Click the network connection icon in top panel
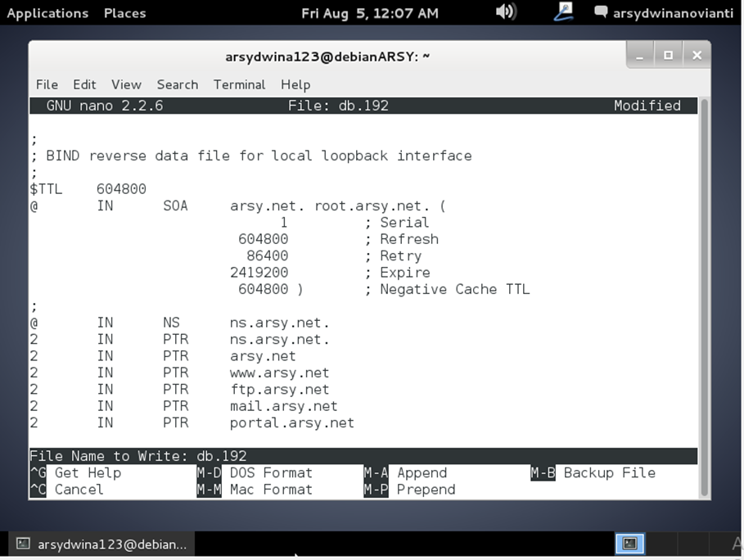Image resolution: width=744 pixels, height=560 pixels. coord(563,11)
